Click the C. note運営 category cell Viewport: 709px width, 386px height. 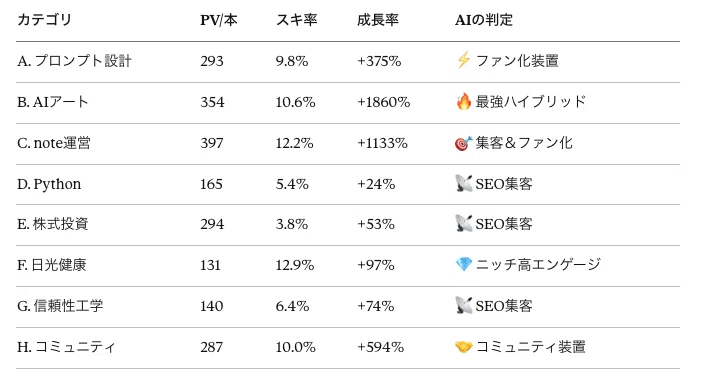coord(54,143)
